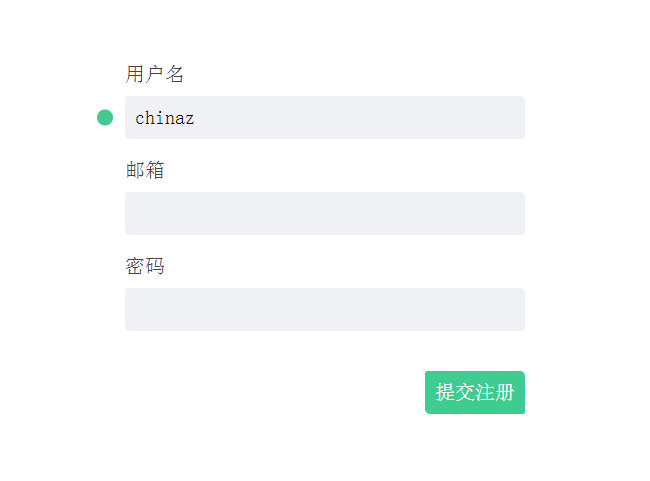The image size is (650, 481).
Task: Click the green validation dot beside username
Action: click(x=105, y=117)
